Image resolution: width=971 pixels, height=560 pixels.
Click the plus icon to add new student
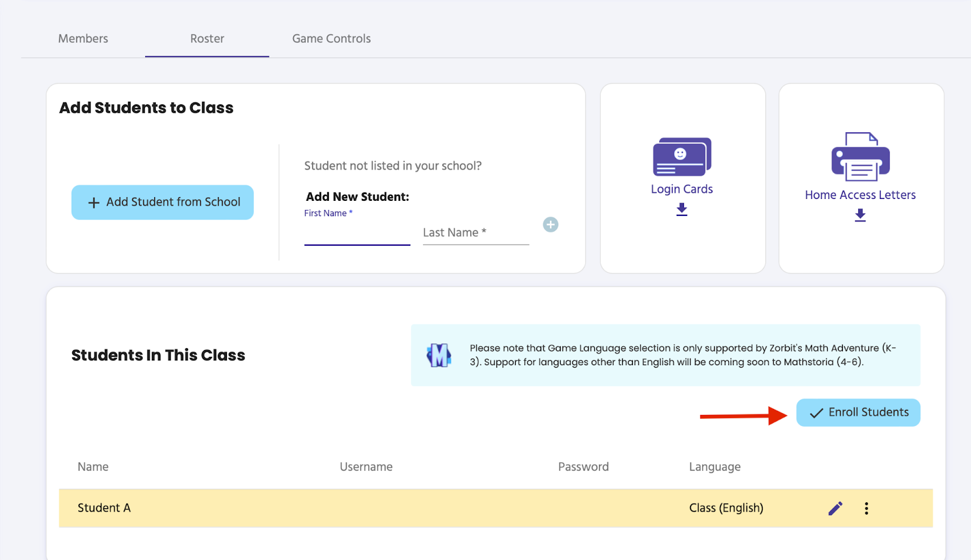point(550,224)
